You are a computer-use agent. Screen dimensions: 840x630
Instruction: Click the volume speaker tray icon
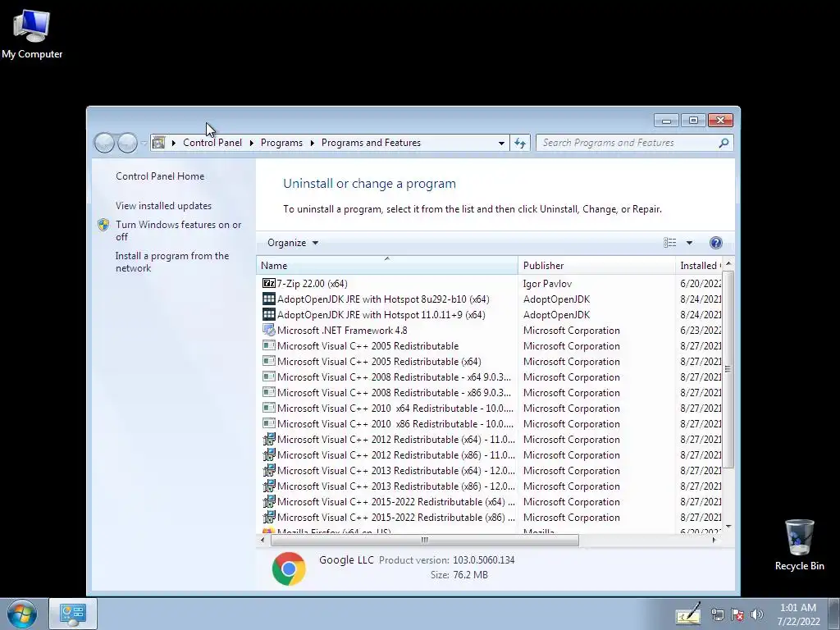[x=756, y=614]
